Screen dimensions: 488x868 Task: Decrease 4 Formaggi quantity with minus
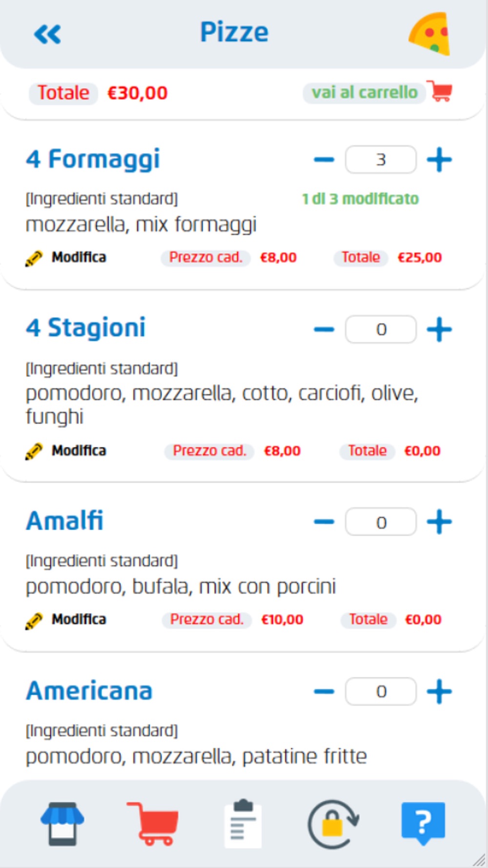click(x=324, y=160)
